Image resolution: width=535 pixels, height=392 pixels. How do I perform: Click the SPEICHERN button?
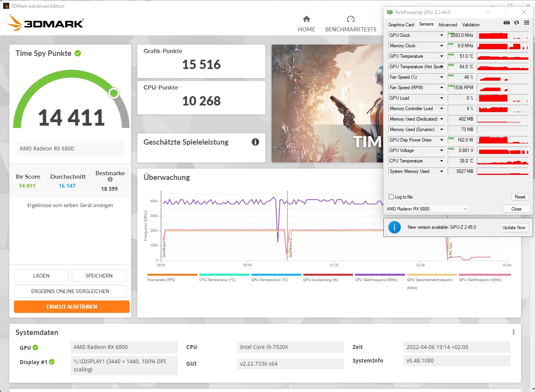click(99, 276)
